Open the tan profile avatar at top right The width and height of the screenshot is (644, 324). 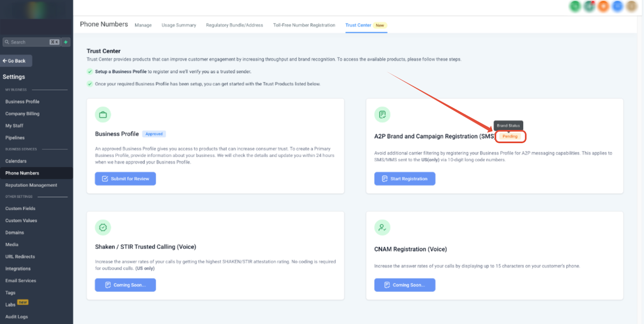pos(632,6)
